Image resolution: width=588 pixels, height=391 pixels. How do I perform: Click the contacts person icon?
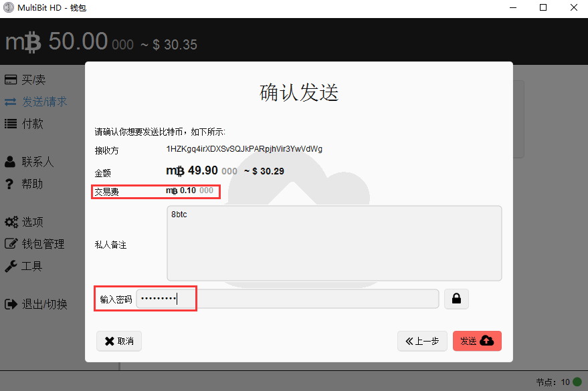click(10, 162)
